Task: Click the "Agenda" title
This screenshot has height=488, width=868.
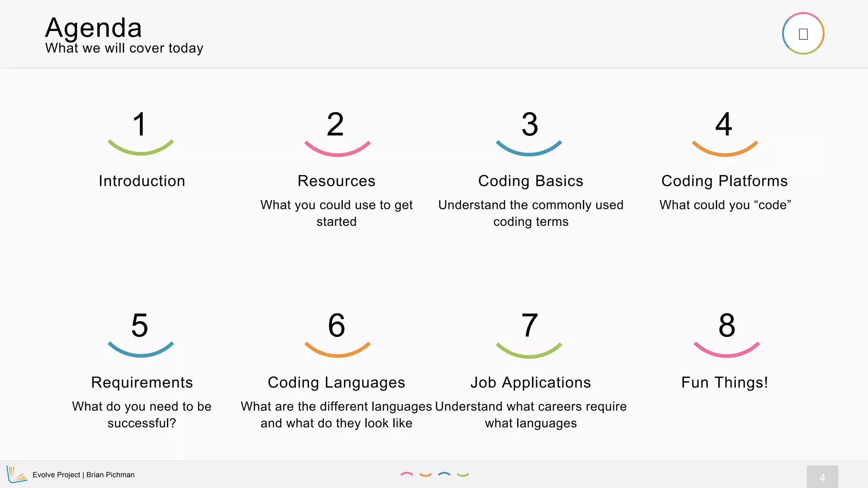Action: [94, 28]
